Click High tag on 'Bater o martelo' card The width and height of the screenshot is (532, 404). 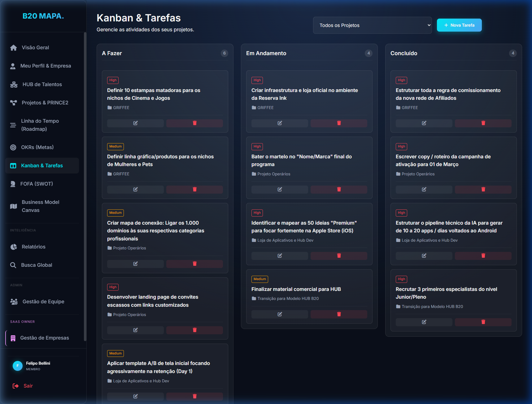point(257,147)
